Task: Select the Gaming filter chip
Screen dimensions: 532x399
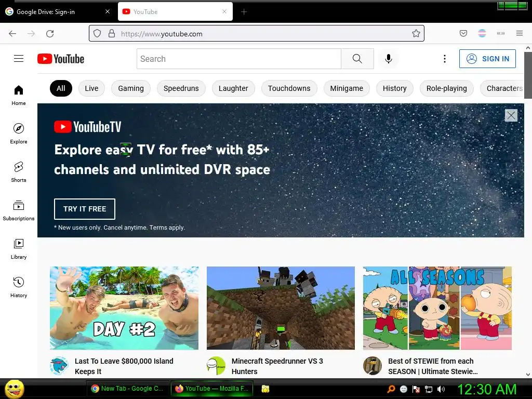Action: (131, 88)
